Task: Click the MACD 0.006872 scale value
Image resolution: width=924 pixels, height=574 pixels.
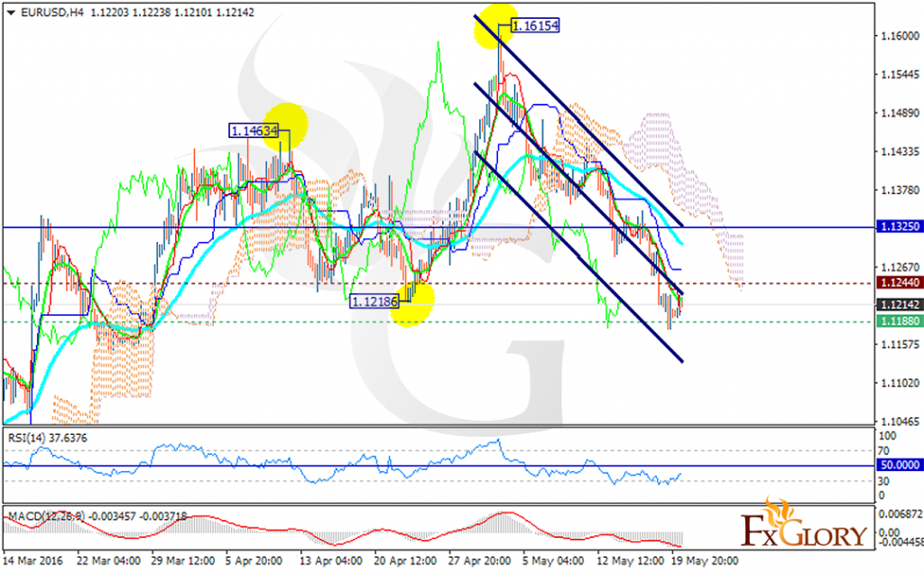Action: [x=901, y=514]
